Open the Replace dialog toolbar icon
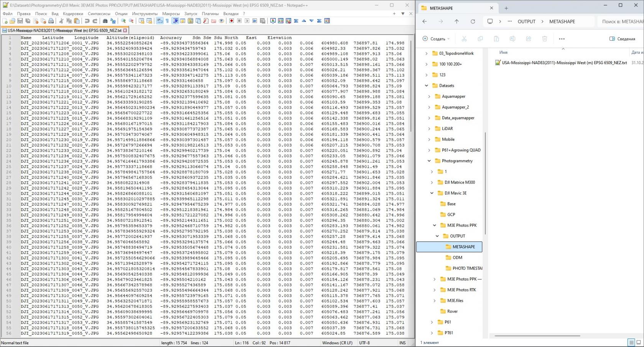The height and width of the screenshot is (347, 644). [x=113, y=21]
